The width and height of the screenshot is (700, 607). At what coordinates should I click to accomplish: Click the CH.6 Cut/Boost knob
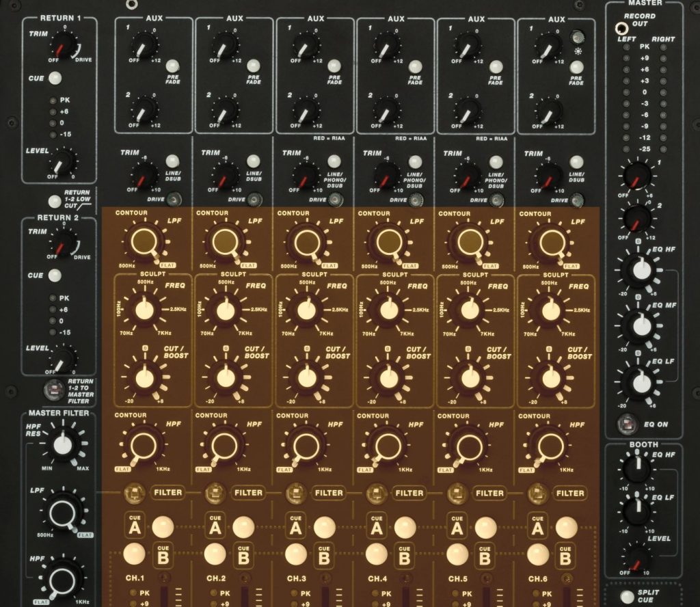548,377
